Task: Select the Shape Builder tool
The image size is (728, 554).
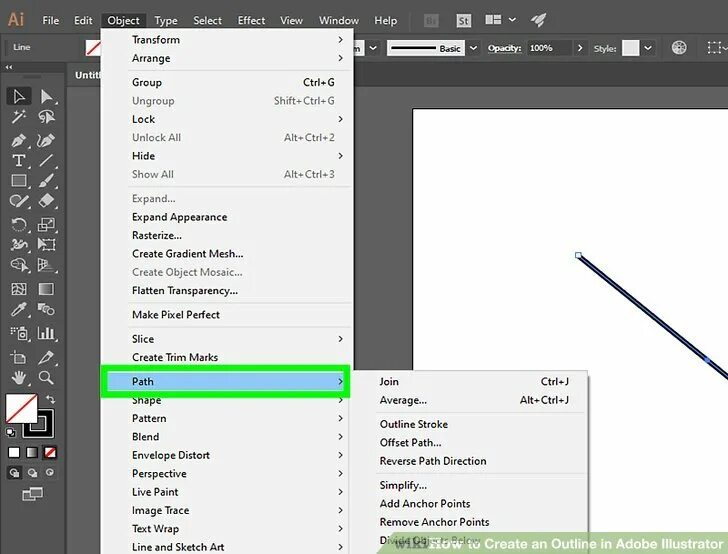Action: 19,265
